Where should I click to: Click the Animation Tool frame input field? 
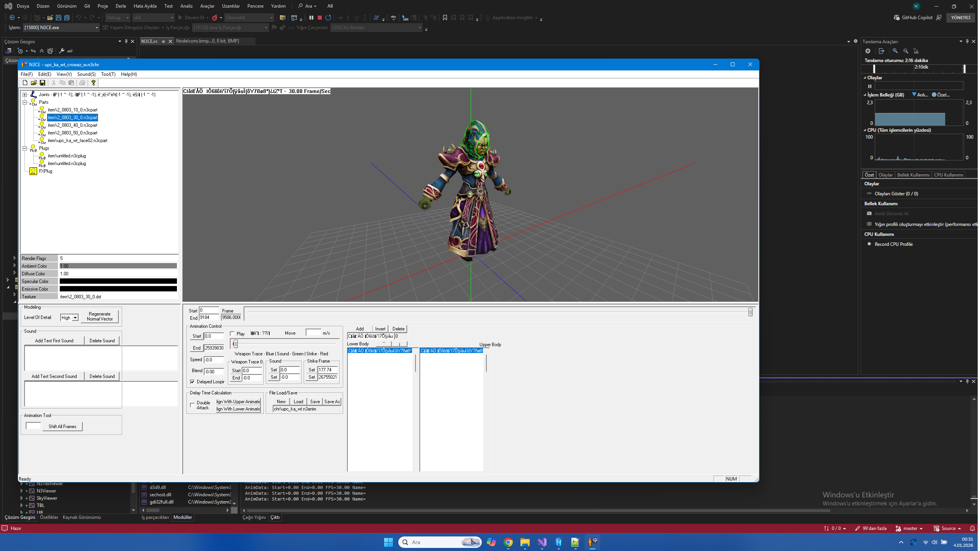(33, 426)
